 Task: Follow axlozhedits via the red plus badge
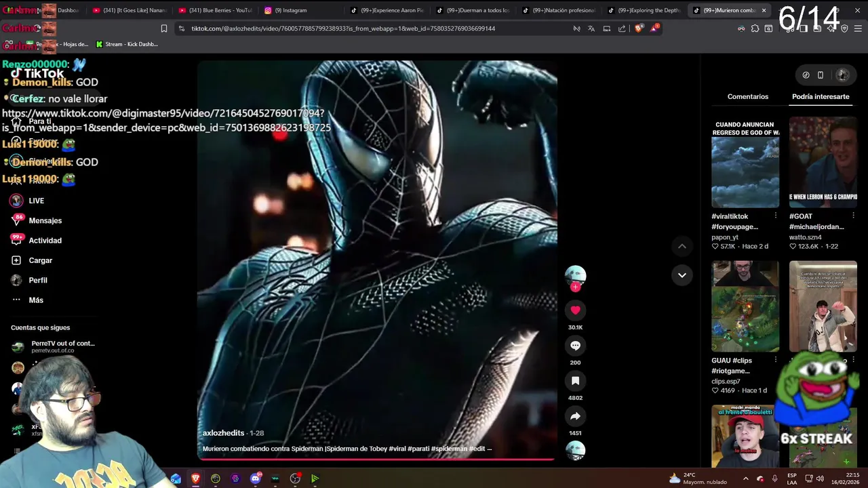click(575, 287)
